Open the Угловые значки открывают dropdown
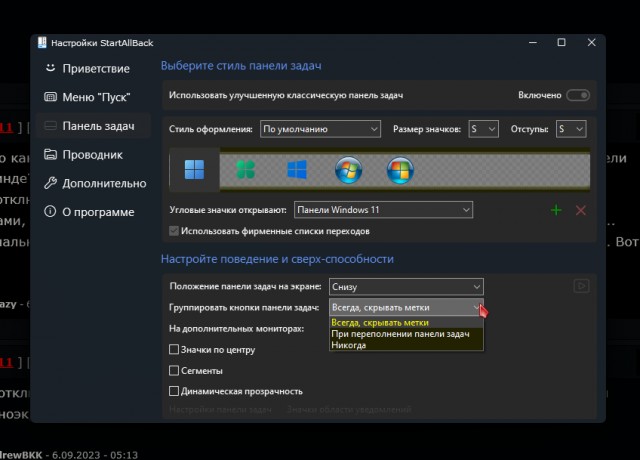Image resolution: width=640 pixels, height=460 pixels. pyautogui.click(x=383, y=210)
